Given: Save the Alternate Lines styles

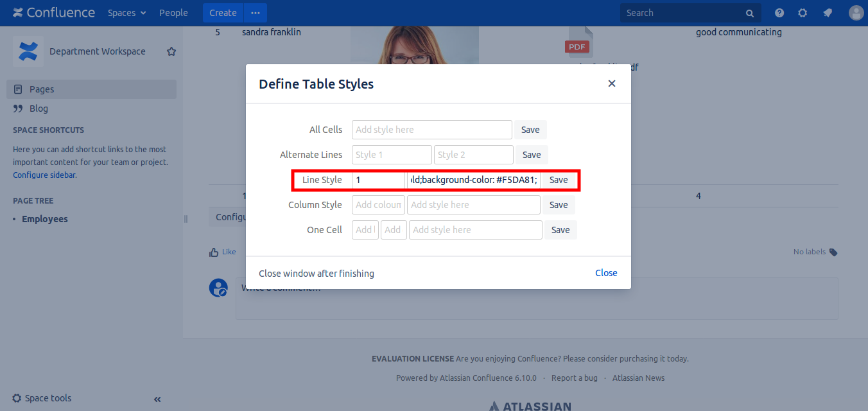Looking at the screenshot, I should coord(532,155).
